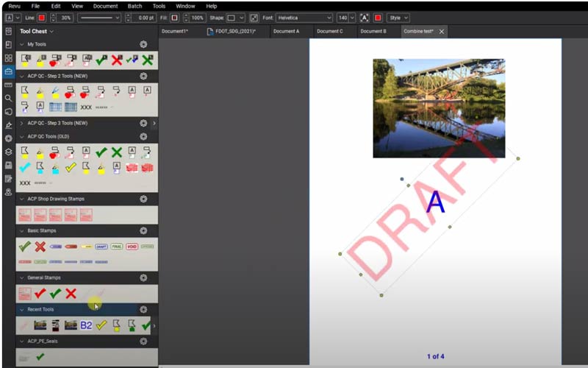Viewport: 588px width, 368px height.
Task: Expand ACP QC - Step 3 Tools (NEW)
Action: [22, 123]
